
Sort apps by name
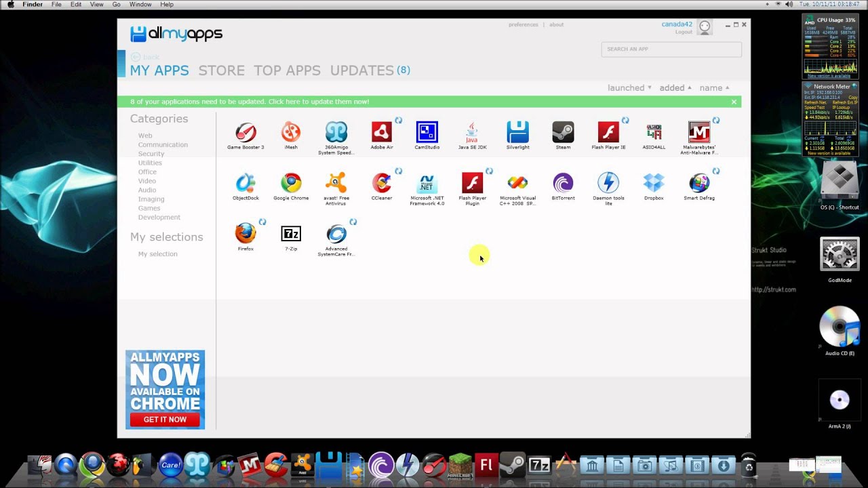pyautogui.click(x=715, y=87)
